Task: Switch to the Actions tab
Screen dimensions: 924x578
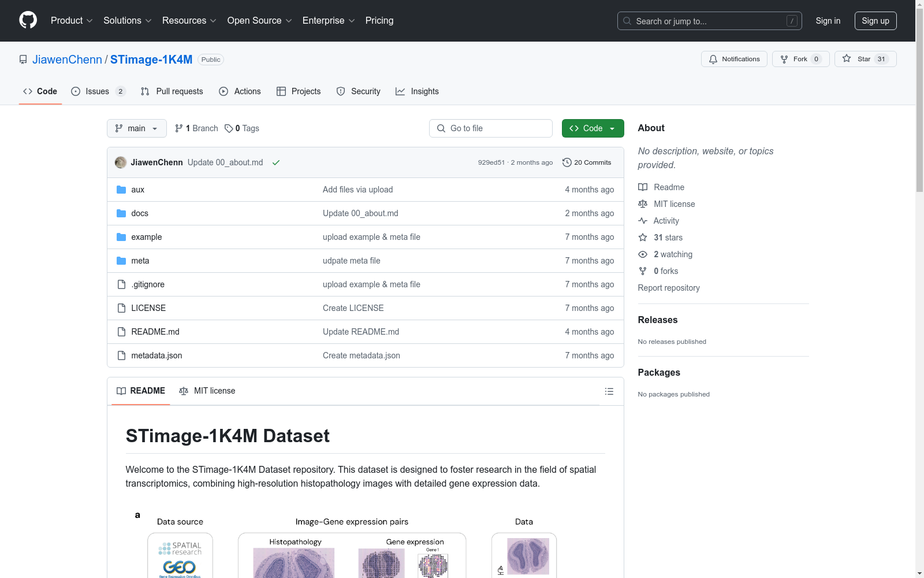Action: click(x=240, y=91)
